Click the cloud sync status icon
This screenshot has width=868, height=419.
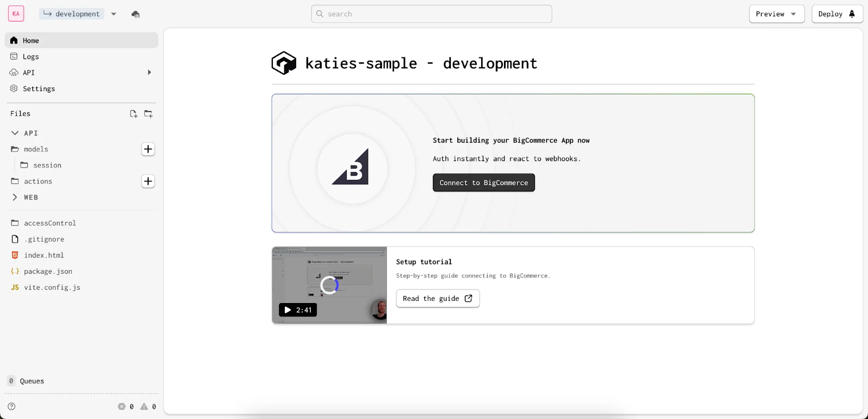tap(136, 14)
